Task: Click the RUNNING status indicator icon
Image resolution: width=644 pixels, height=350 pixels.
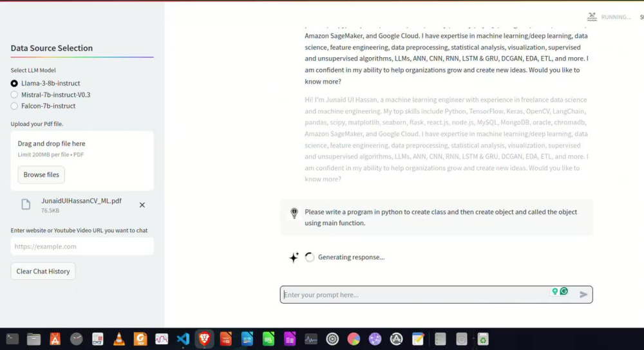Action: (x=592, y=17)
